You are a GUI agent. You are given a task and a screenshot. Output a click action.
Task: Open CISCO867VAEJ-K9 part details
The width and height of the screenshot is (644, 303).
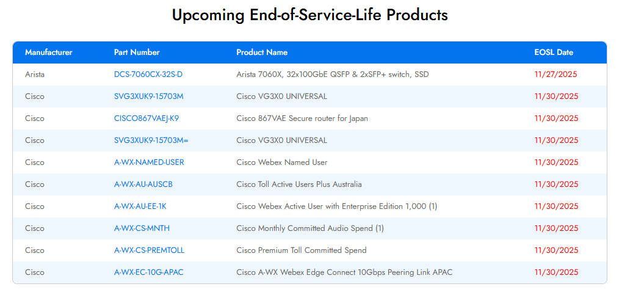point(147,119)
